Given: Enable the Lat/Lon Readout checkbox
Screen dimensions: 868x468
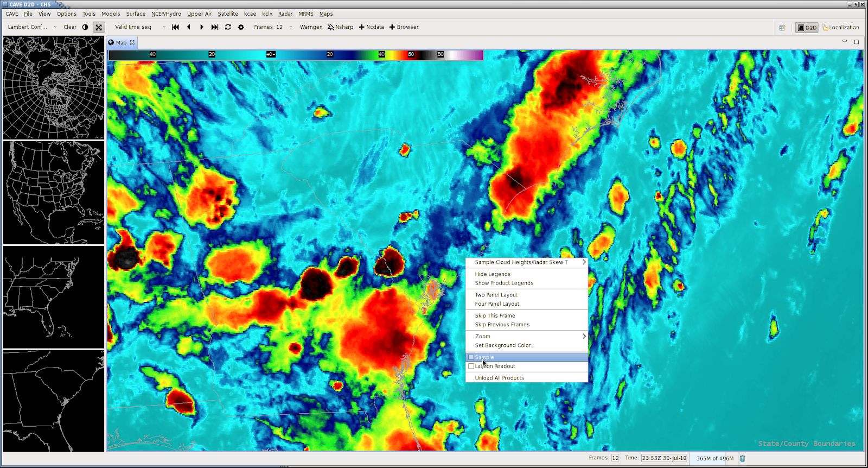Looking at the screenshot, I should 471,366.
